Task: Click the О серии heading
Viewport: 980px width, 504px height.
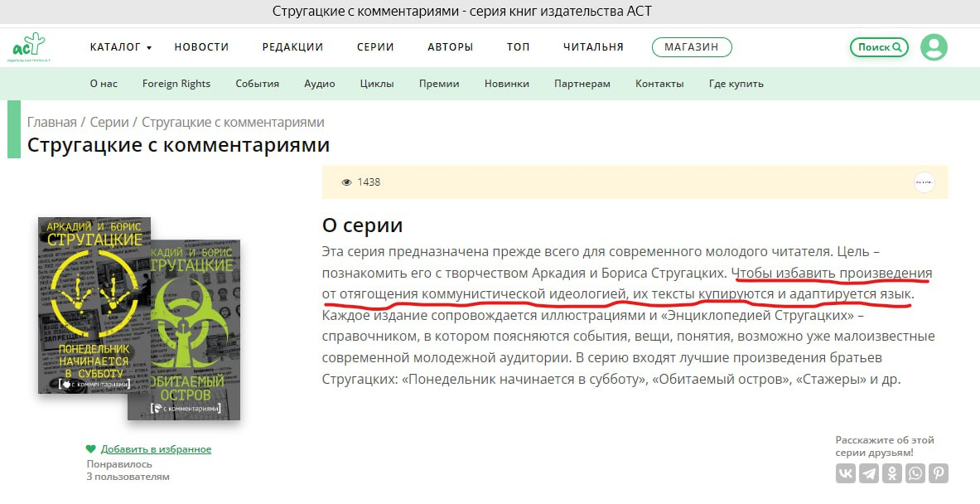Action: click(363, 225)
